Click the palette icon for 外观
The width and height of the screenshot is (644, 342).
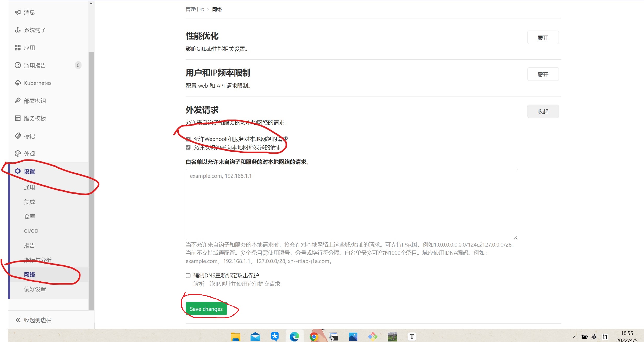click(x=18, y=153)
